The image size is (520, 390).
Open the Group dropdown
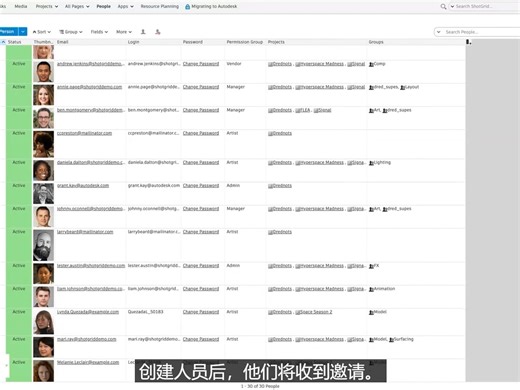71,32
